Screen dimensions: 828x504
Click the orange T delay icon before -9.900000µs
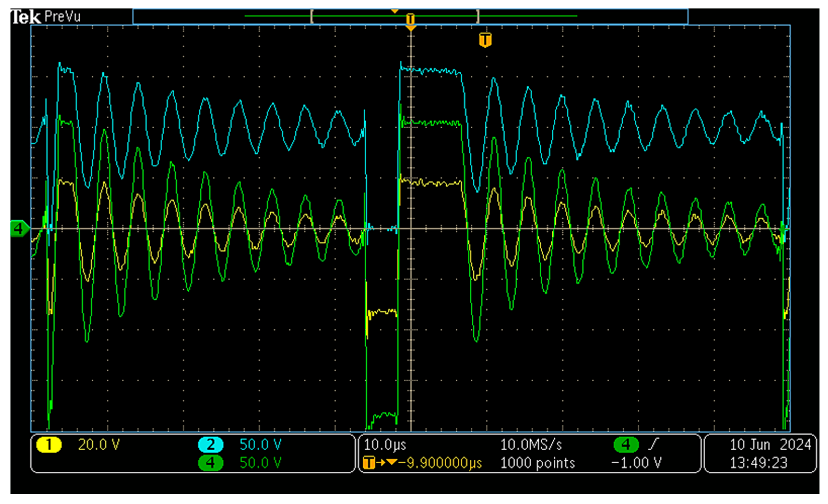coord(369,463)
